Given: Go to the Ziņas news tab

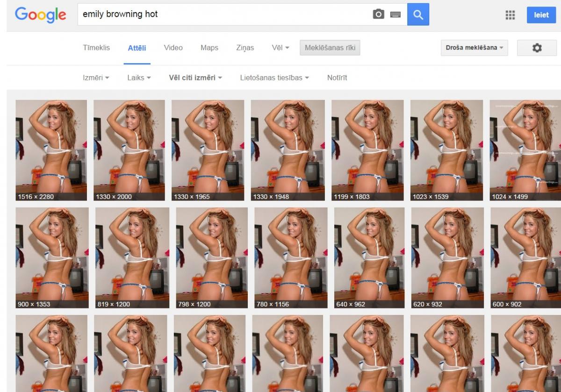Looking at the screenshot, I should click(x=245, y=48).
